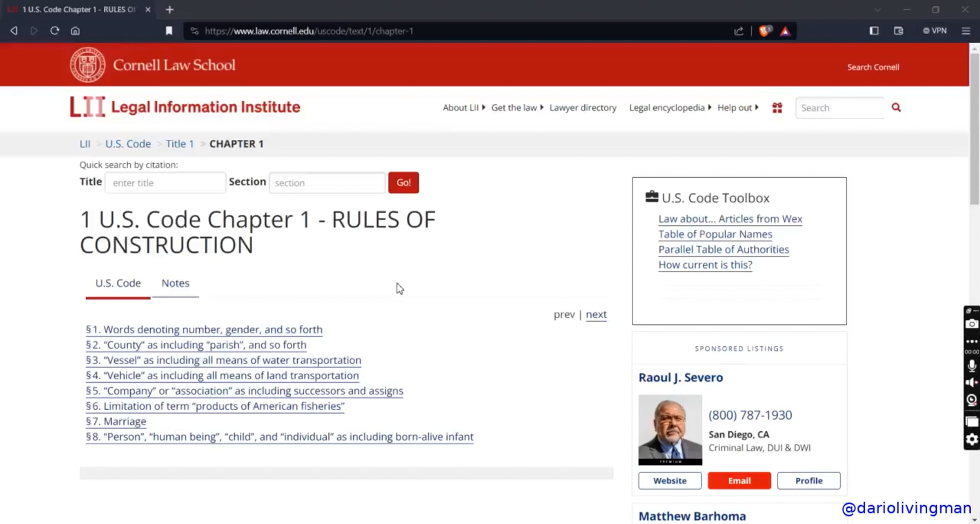Image resolution: width=980 pixels, height=524 pixels.
Task: Select the U.S. Code tab
Action: 118,283
